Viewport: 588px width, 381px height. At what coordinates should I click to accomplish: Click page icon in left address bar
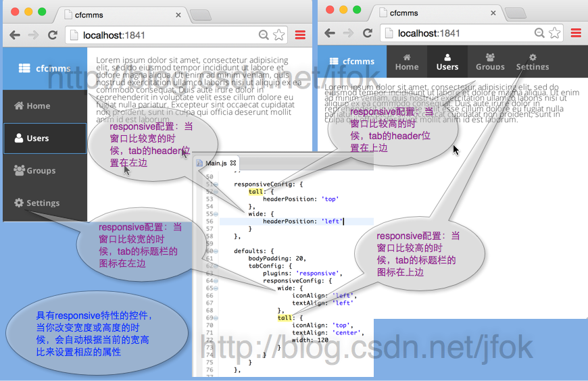(75, 35)
